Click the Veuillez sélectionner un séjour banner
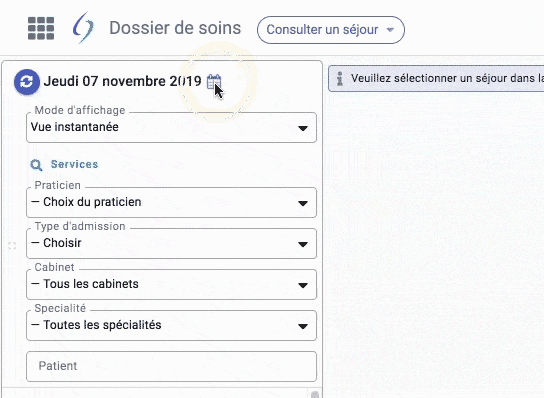The width and height of the screenshot is (544, 398). [436, 78]
